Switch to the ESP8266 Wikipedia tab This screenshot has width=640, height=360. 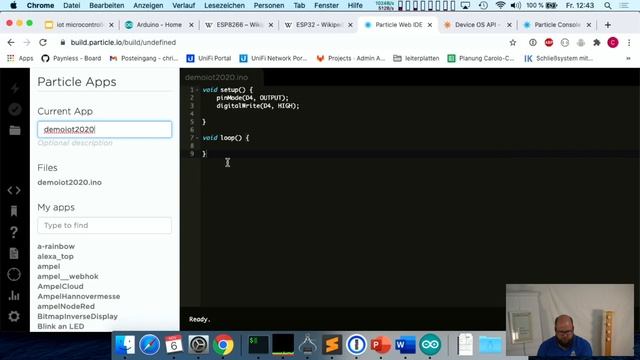pyautogui.click(x=239, y=25)
